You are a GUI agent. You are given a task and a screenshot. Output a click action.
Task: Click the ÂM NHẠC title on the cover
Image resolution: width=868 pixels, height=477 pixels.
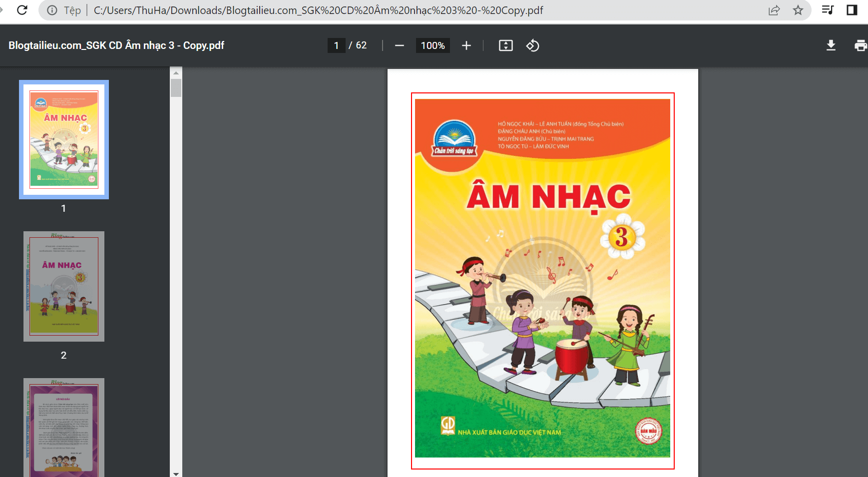click(x=548, y=197)
